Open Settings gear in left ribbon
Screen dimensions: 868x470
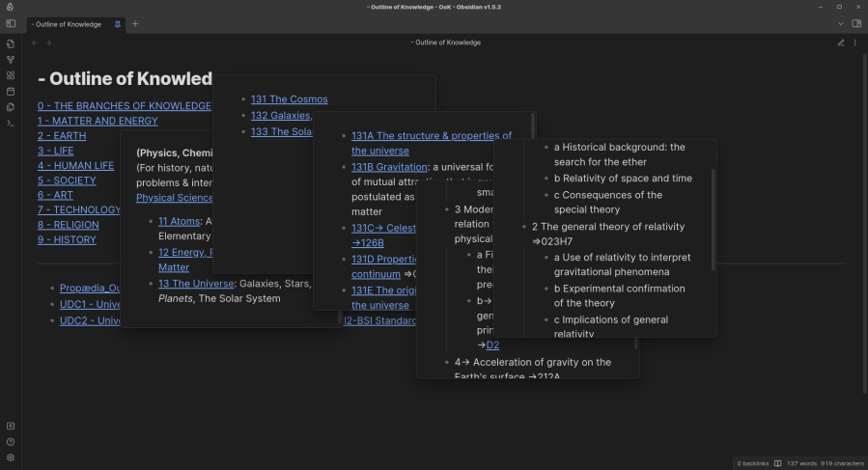tap(11, 457)
